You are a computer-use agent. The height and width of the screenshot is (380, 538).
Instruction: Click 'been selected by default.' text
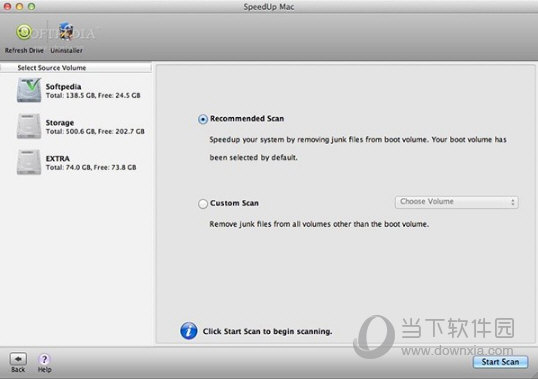254,157
